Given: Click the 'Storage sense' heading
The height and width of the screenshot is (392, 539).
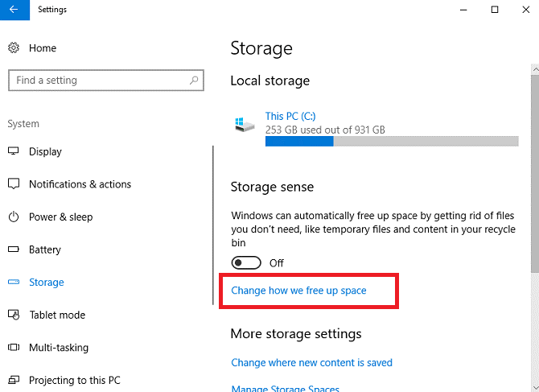Looking at the screenshot, I should click(272, 187).
